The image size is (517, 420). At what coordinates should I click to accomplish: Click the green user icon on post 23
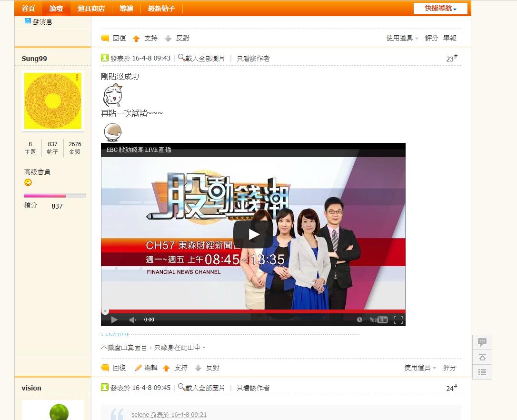pyautogui.click(x=105, y=58)
